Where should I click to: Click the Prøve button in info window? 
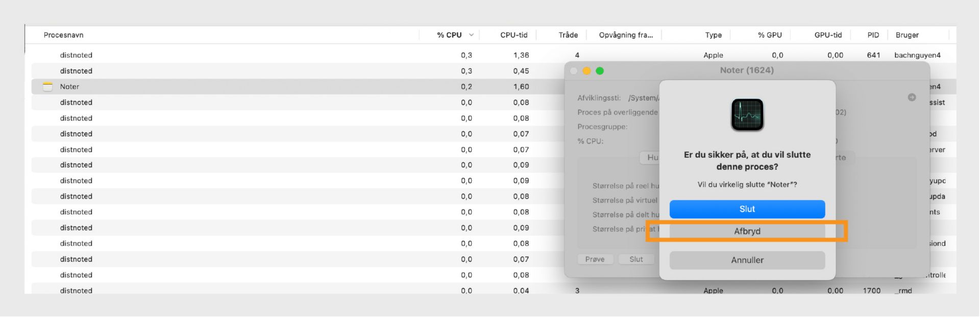click(x=595, y=259)
